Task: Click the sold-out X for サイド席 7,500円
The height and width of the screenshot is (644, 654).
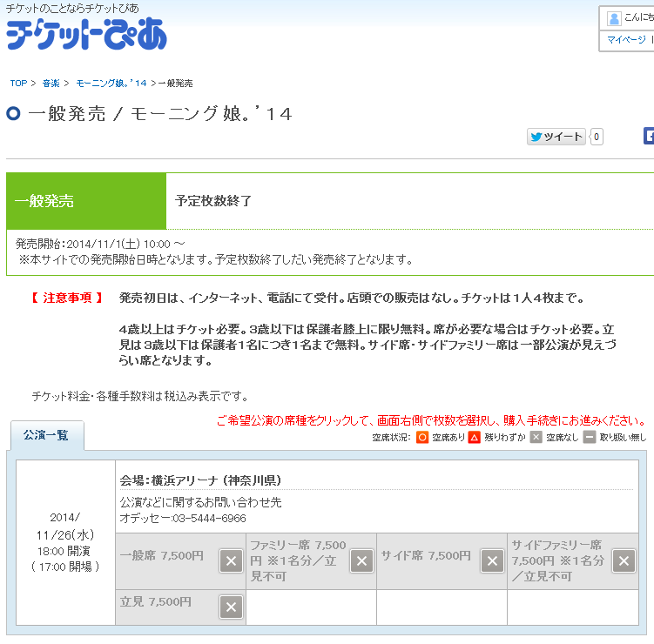Action: coord(492,561)
